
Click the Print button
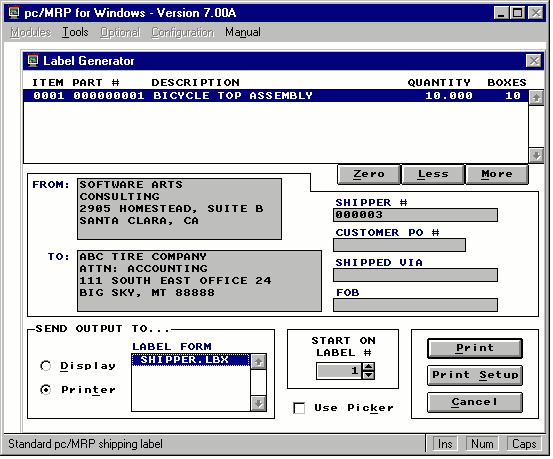[475, 348]
